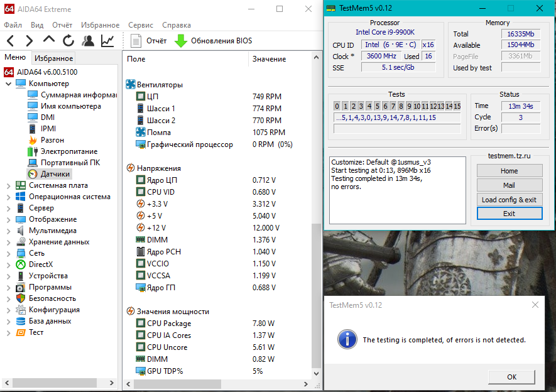Click the Тест benchmark icon
Image resolution: width=556 pixels, height=392 pixels.
tap(21, 332)
